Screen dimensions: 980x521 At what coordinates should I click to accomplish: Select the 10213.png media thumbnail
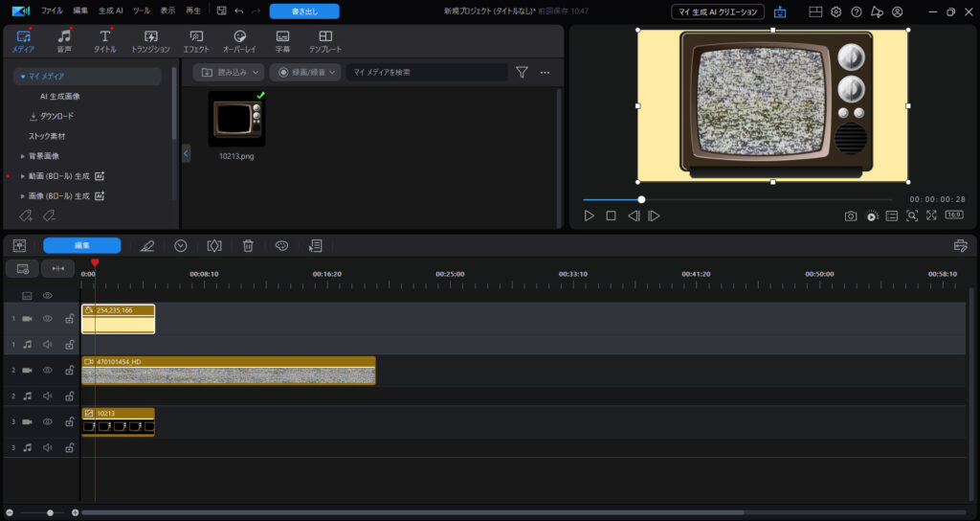point(236,120)
